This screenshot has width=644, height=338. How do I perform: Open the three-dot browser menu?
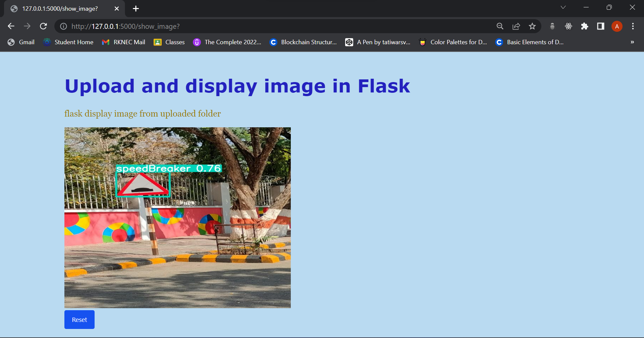tap(633, 26)
